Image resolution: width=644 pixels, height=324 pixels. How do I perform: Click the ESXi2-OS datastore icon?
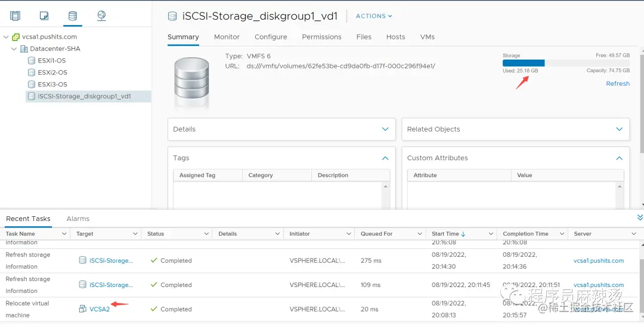(x=31, y=73)
